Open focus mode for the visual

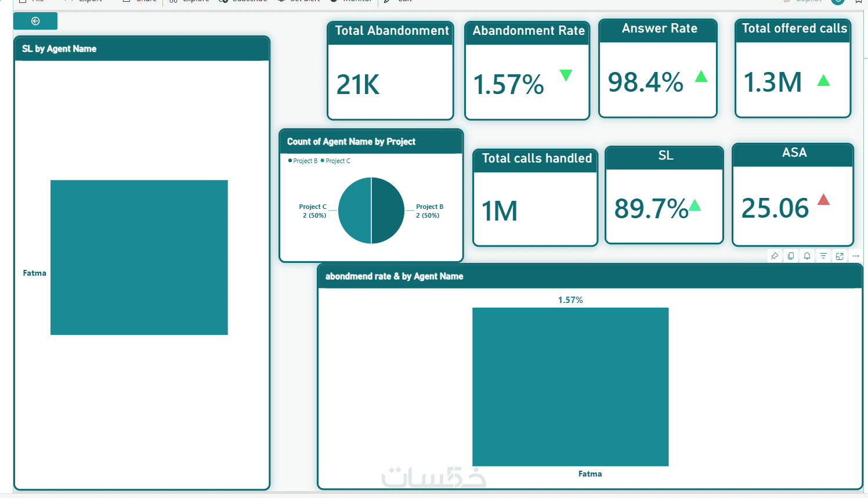coord(840,256)
